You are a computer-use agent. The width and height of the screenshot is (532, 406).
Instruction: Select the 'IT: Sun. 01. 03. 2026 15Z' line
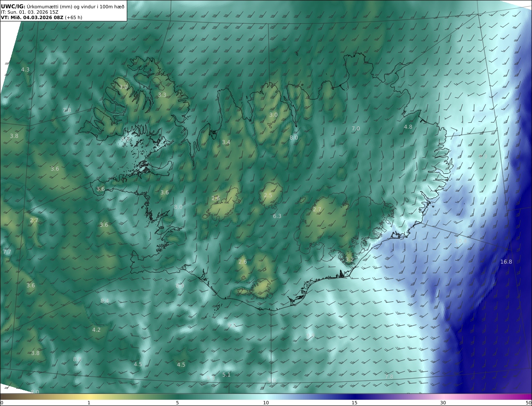[30, 12]
